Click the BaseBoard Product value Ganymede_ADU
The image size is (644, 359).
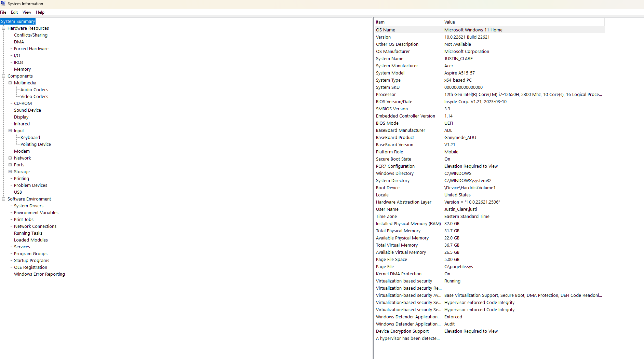point(460,138)
